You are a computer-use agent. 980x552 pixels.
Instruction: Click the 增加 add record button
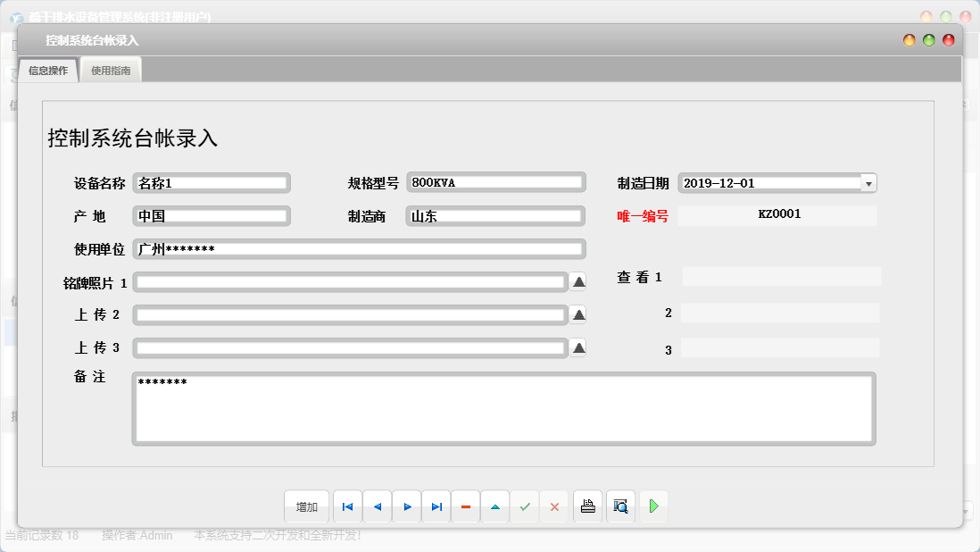tap(306, 507)
